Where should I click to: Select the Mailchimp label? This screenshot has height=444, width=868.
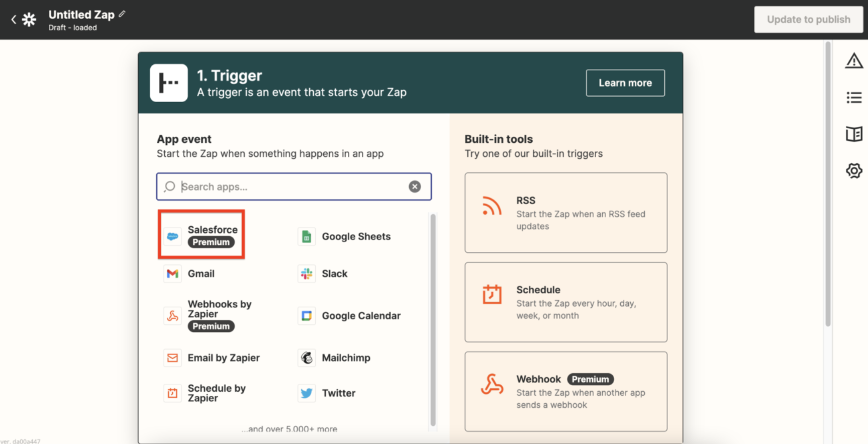(x=346, y=358)
